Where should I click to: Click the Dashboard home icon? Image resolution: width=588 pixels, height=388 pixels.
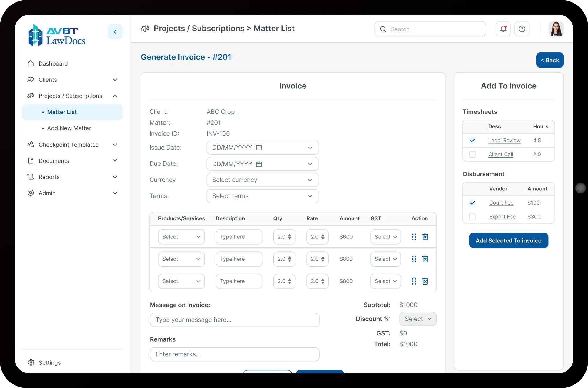point(31,63)
